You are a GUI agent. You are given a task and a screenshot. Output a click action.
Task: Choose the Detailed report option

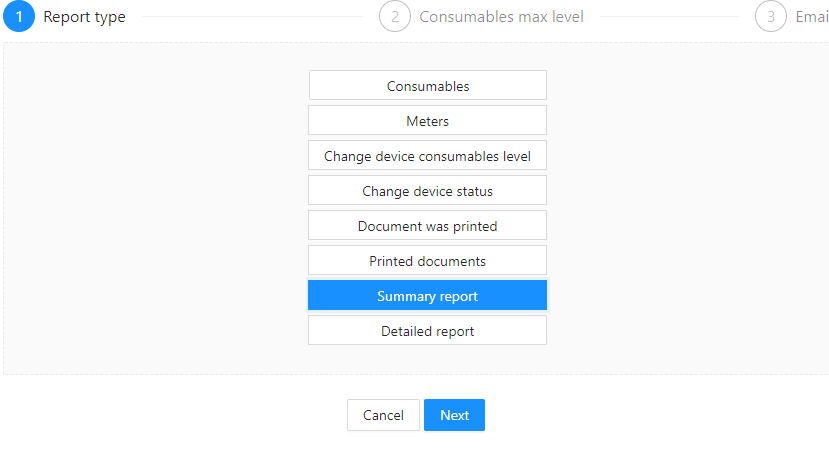tap(428, 330)
